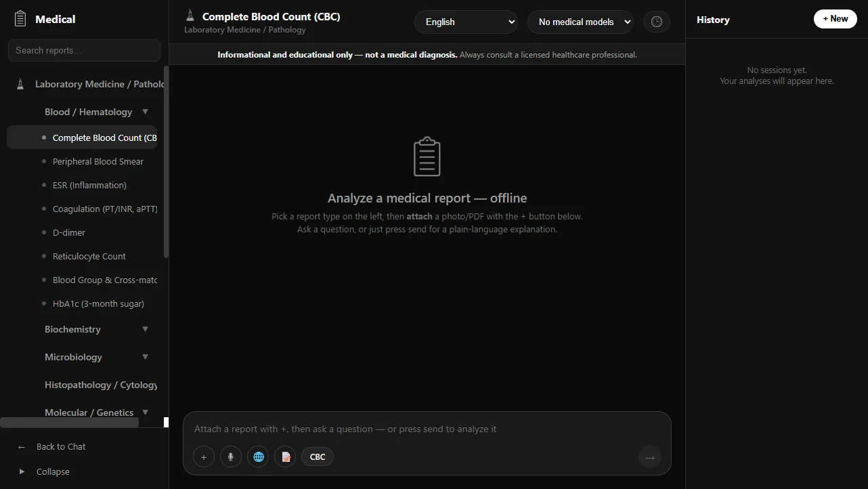868x489 pixels.
Task: Send the message with the arrow button
Action: [x=650, y=457]
